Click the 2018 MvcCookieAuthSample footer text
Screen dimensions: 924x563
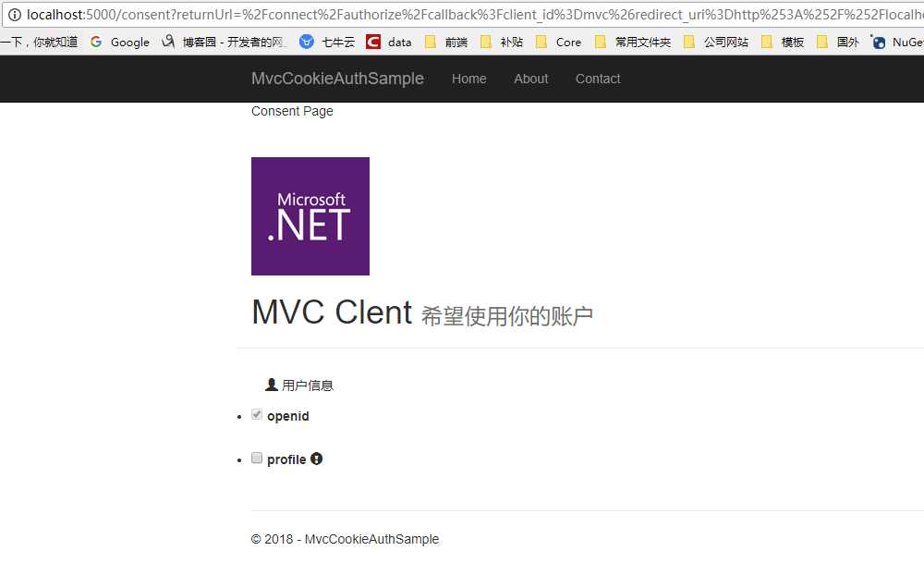click(x=346, y=539)
